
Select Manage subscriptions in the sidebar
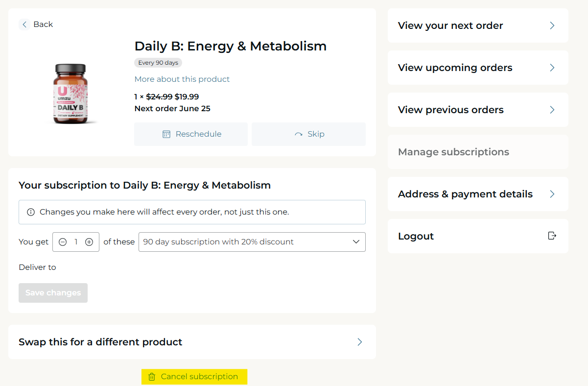tap(453, 152)
